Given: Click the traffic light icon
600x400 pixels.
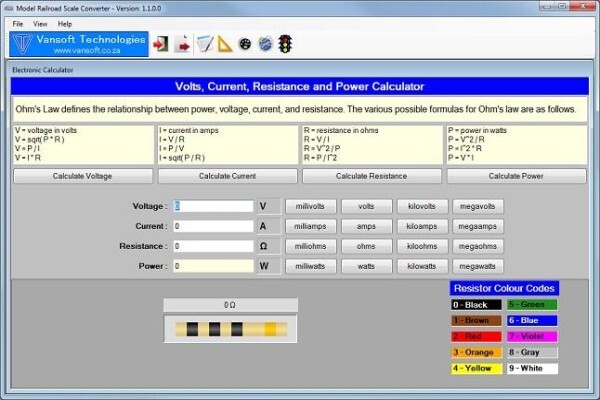Looking at the screenshot, I should [x=285, y=44].
